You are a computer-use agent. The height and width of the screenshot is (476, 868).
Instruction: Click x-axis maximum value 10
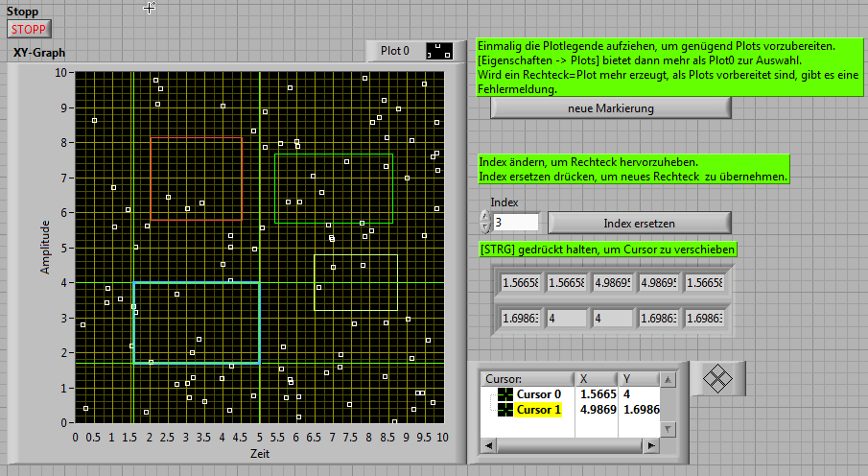[442, 438]
